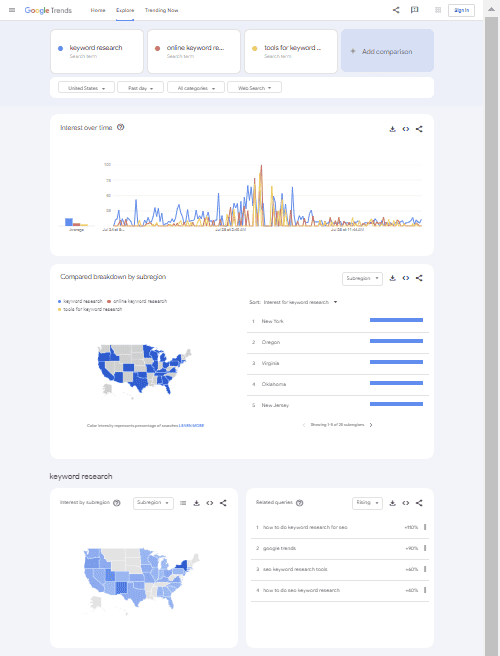Select New York in subregion ranking

point(338,321)
